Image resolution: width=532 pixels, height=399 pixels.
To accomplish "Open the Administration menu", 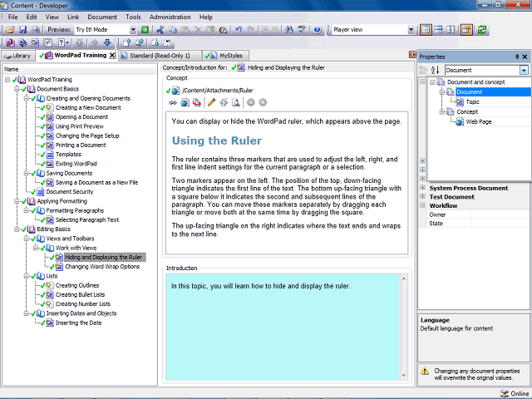I will click(170, 17).
